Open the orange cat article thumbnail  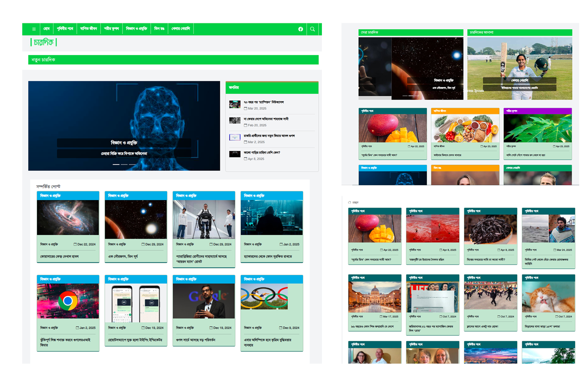tap(548, 297)
